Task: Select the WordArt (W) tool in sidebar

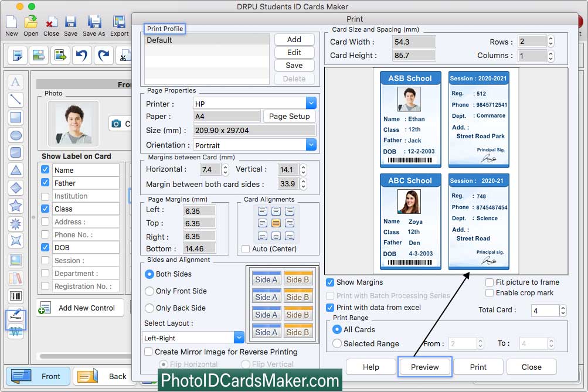Action: pyautogui.click(x=15, y=331)
